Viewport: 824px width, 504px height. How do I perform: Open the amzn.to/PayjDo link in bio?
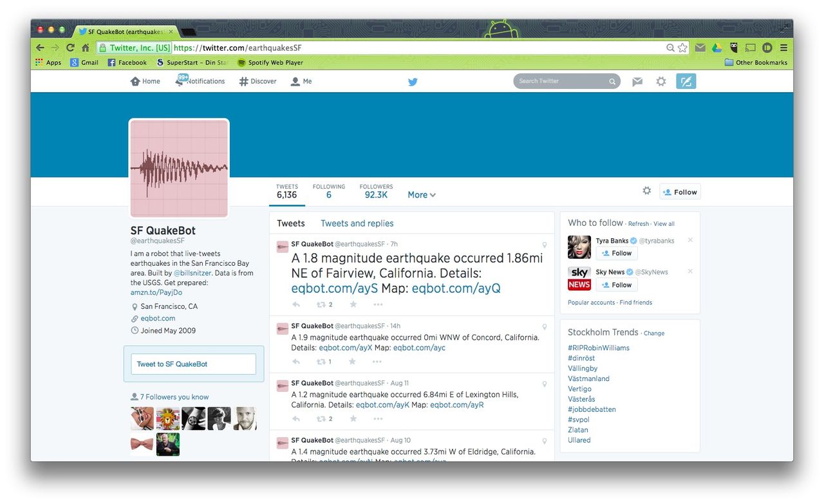pyautogui.click(x=156, y=292)
